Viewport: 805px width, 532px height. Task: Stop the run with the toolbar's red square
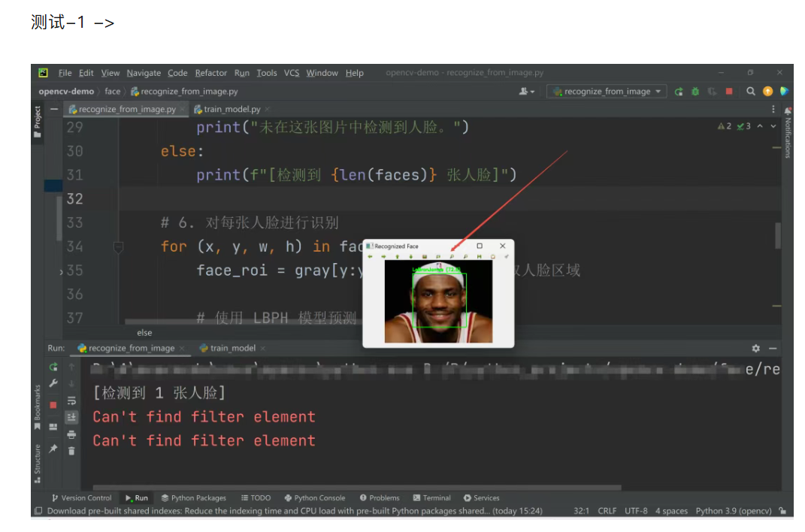point(729,92)
